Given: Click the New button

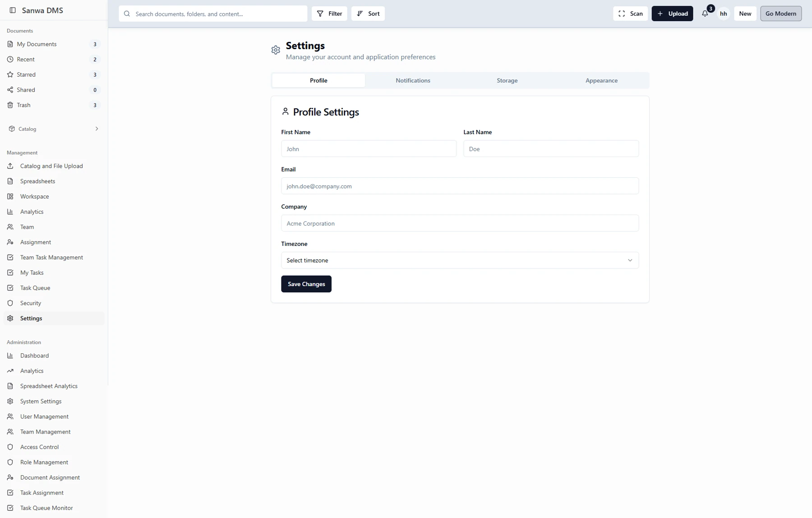Looking at the screenshot, I should 745,14.
